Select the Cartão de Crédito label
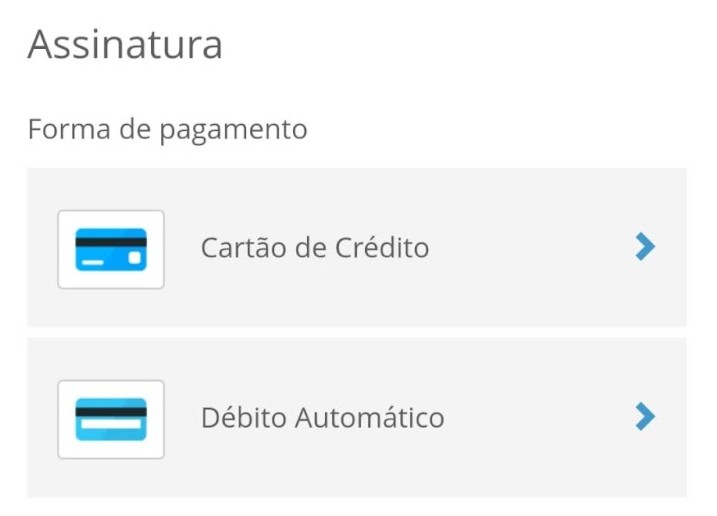717x516 pixels. (x=315, y=248)
